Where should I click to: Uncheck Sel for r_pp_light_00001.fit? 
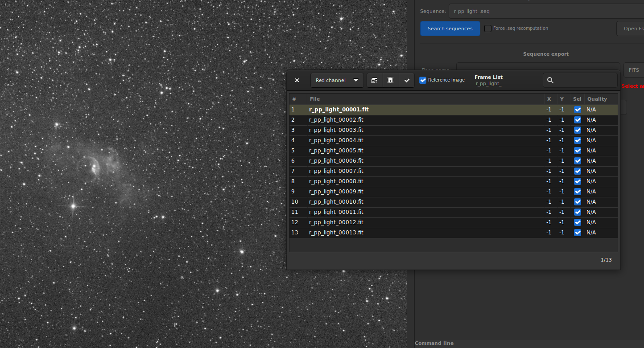(578, 110)
